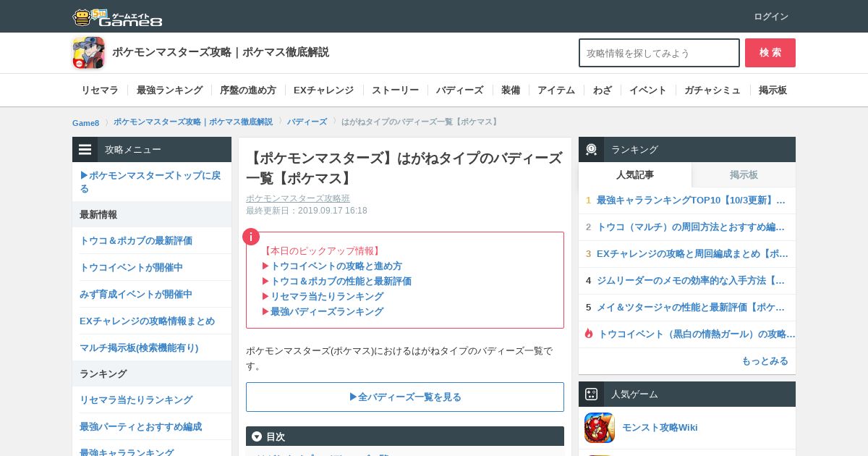Open マルチ掲示板(検索機能有り) sidebar link
This screenshot has width=868, height=456.
[139, 347]
